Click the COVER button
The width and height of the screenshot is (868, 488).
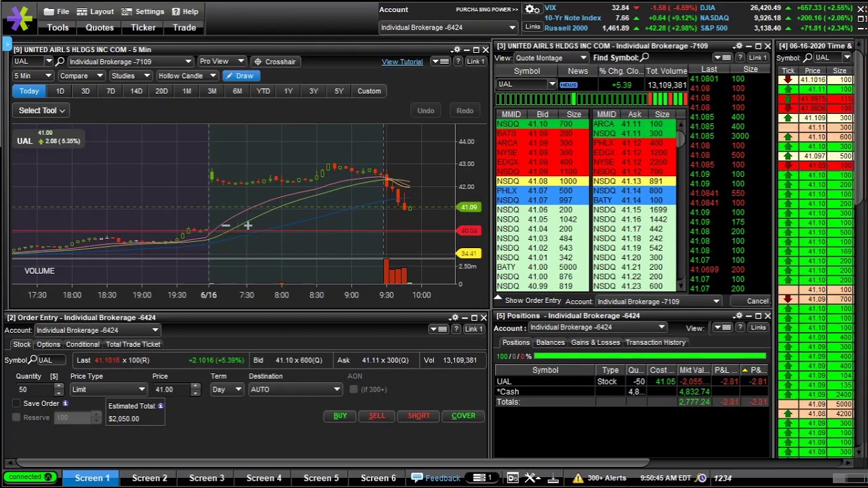pos(463,415)
